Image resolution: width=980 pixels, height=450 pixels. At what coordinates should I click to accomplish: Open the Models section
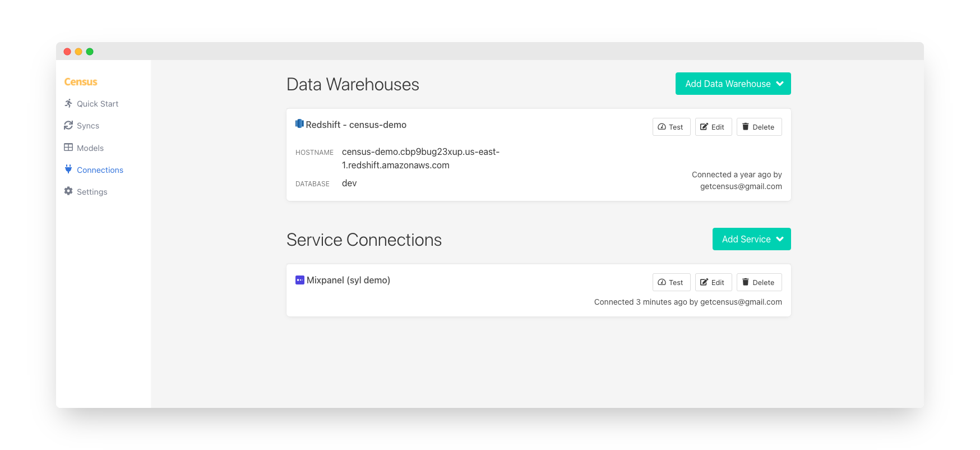click(x=90, y=148)
